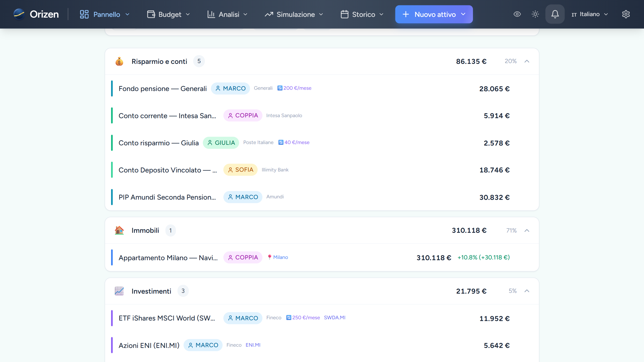
Task: Click the Milano location pin icon
Action: (x=270, y=257)
